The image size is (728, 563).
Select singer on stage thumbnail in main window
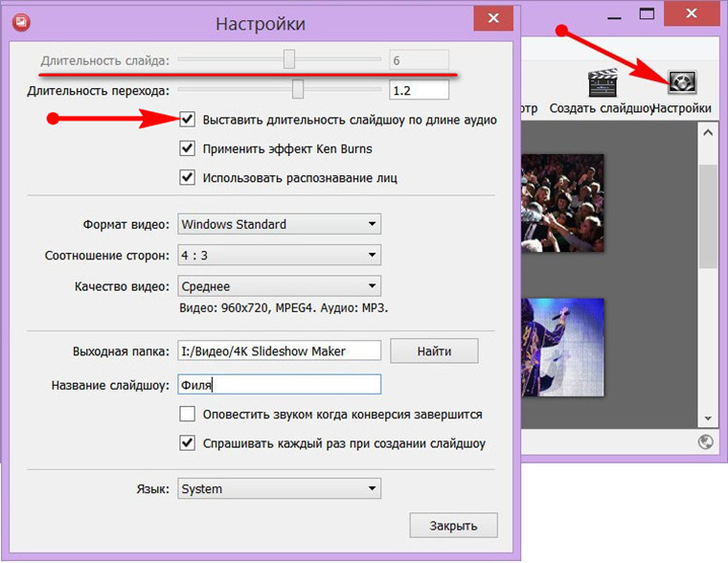click(562, 348)
